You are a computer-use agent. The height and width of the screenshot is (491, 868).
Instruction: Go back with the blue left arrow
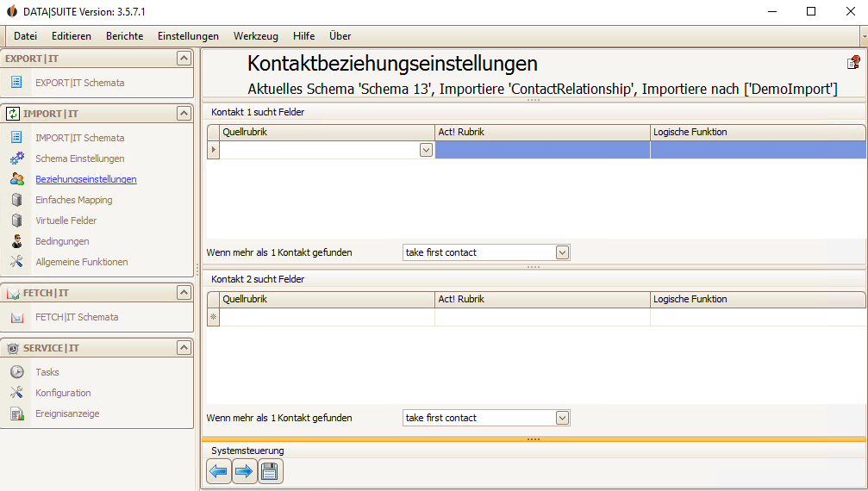219,471
